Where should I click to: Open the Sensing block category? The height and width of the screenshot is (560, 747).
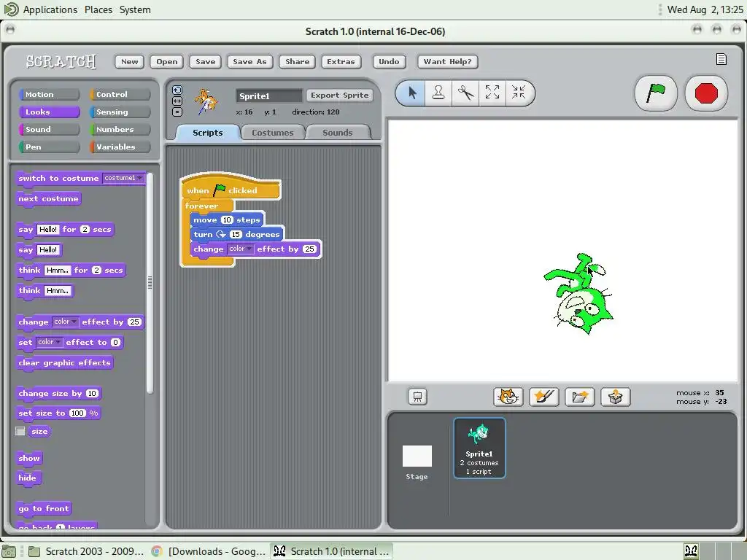coord(120,112)
